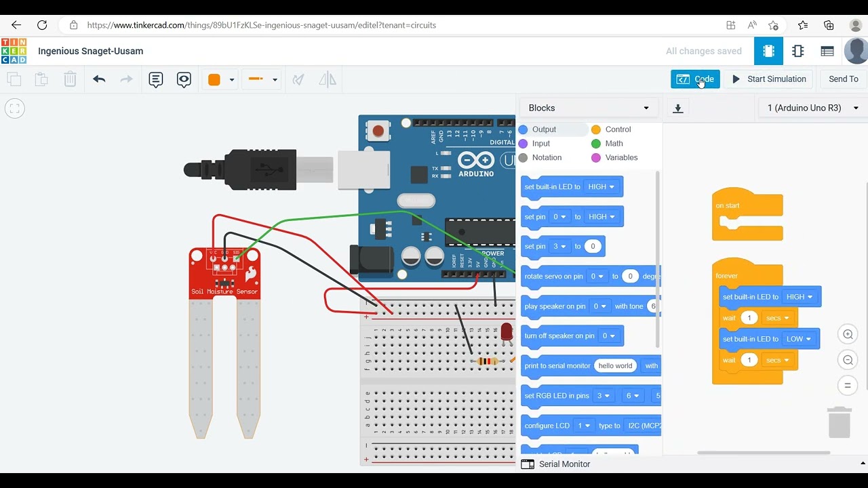Open LOW dropdown in forever loop block
The height and width of the screenshot is (488, 868).
coord(799,339)
